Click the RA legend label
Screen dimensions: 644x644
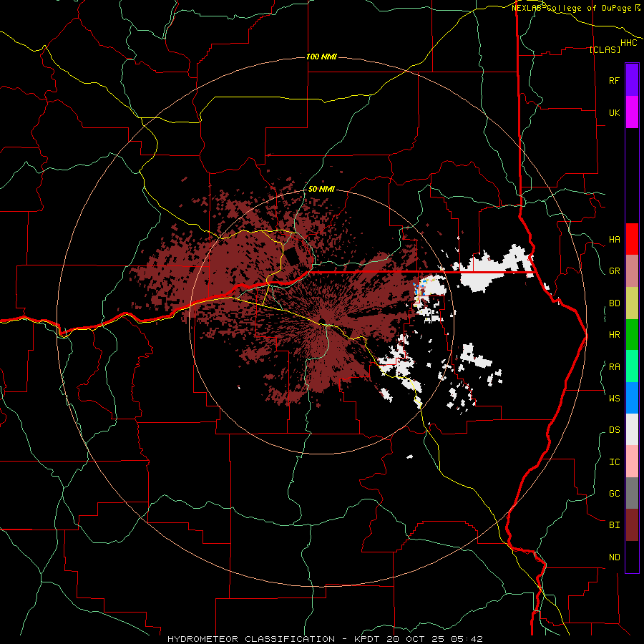click(x=614, y=367)
